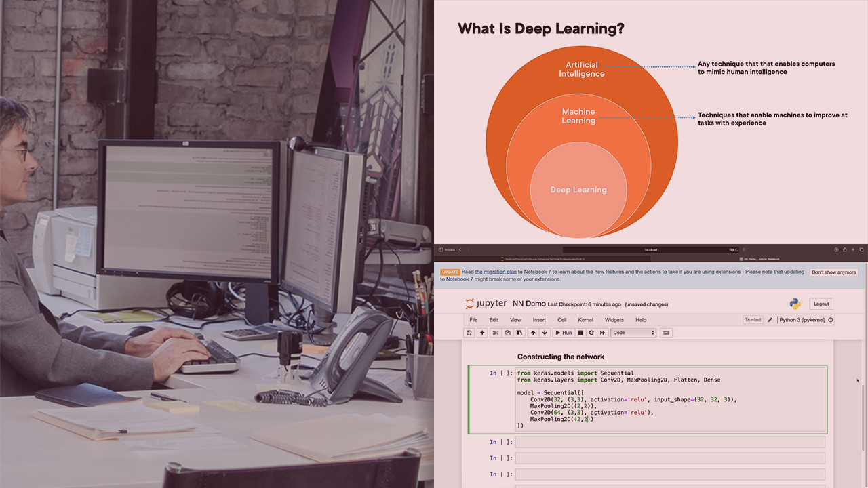Expand the Widgets menu

pyautogui.click(x=614, y=320)
